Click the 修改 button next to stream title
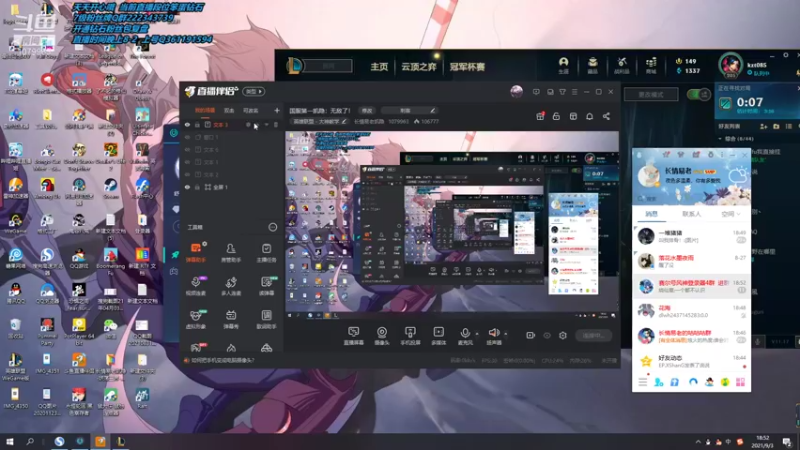 (367, 110)
